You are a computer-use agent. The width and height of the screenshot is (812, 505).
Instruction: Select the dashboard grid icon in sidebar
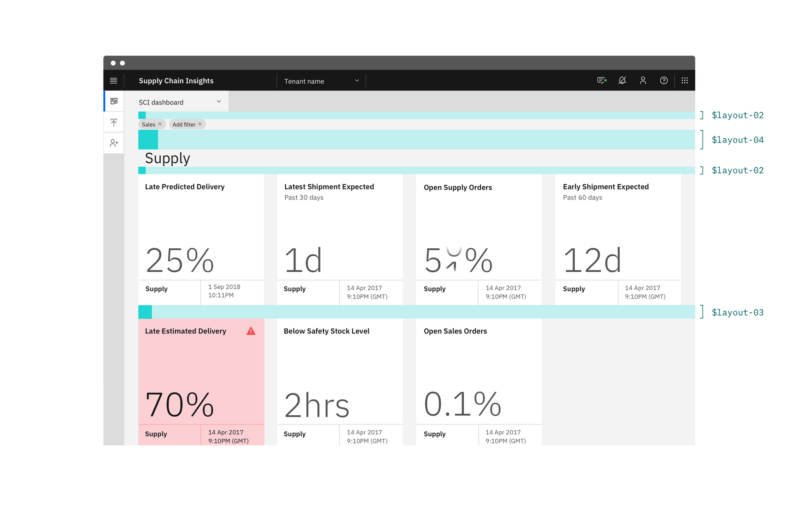tap(113, 101)
